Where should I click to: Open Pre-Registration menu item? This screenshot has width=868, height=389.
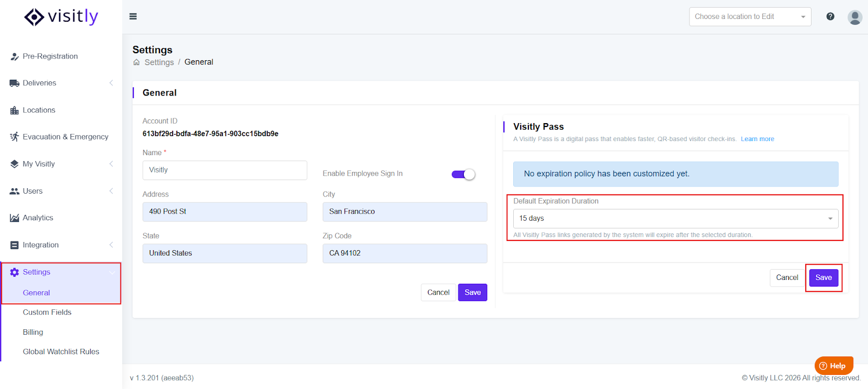coord(50,56)
